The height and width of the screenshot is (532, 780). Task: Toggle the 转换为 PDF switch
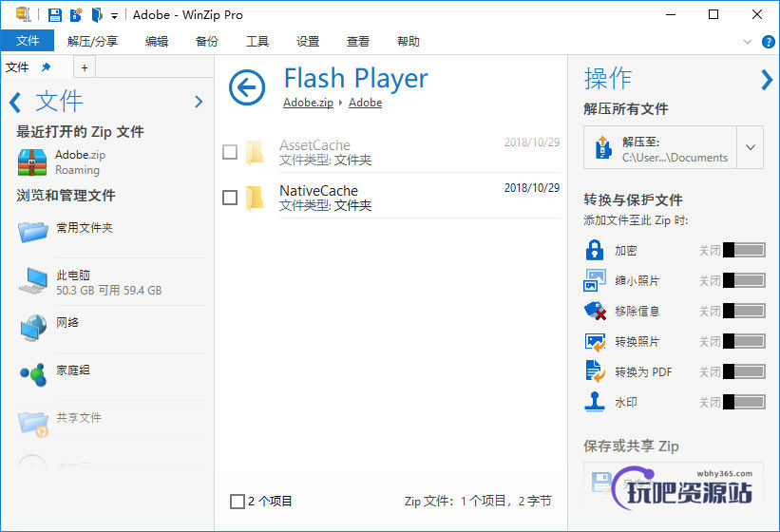click(x=744, y=371)
